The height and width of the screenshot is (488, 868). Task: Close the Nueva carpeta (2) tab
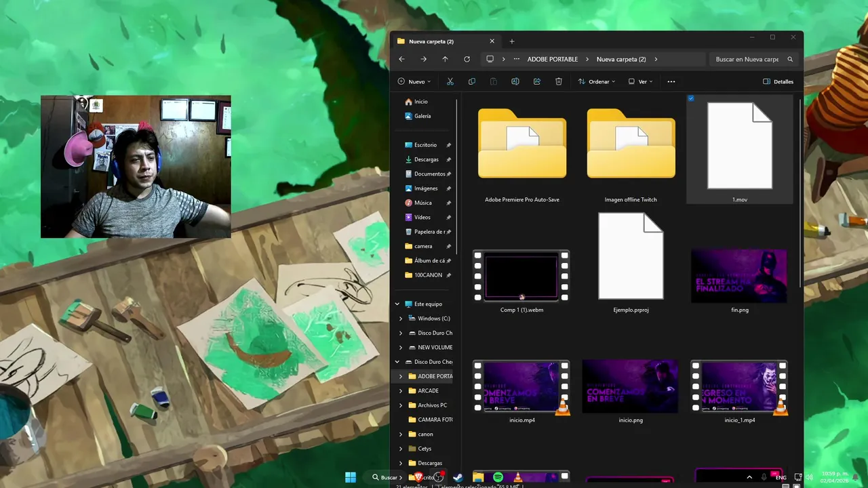[x=492, y=41]
